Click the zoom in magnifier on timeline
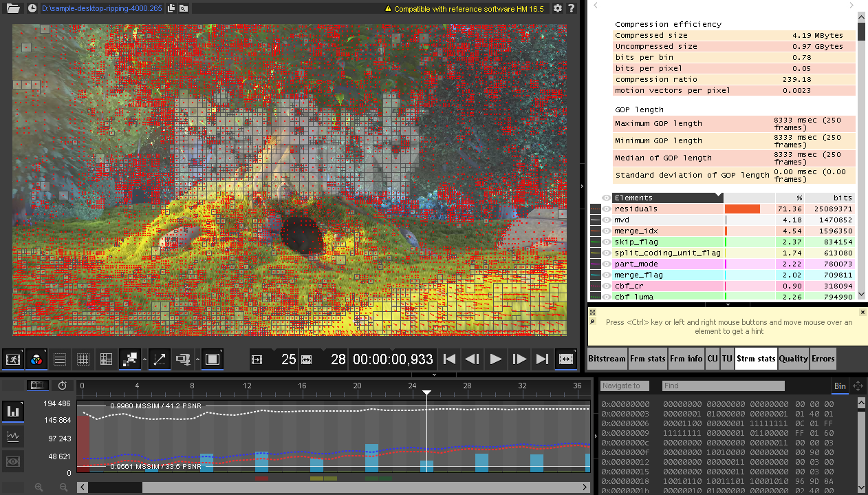 (39, 487)
